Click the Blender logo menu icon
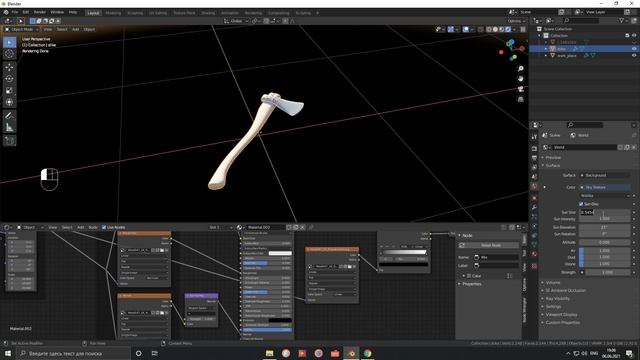The width and height of the screenshot is (640, 360). click(x=6, y=13)
